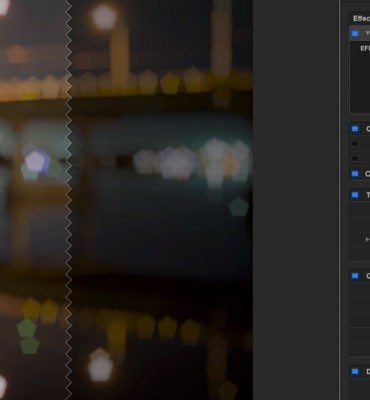Toggle the bottom blue checkbox labeled D
The width and height of the screenshot is (370, 400).
(x=355, y=371)
